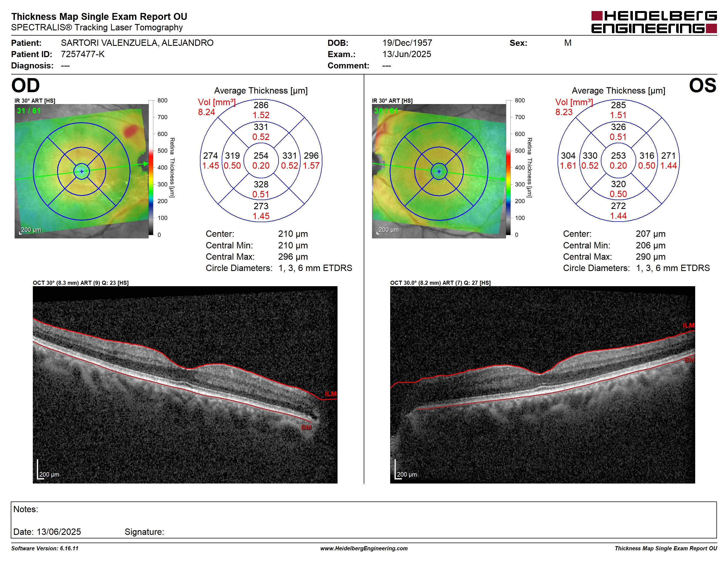Screen dimensions: 728x563
Task: Click the OD scan counter 31 / 61
Action: coord(29,111)
